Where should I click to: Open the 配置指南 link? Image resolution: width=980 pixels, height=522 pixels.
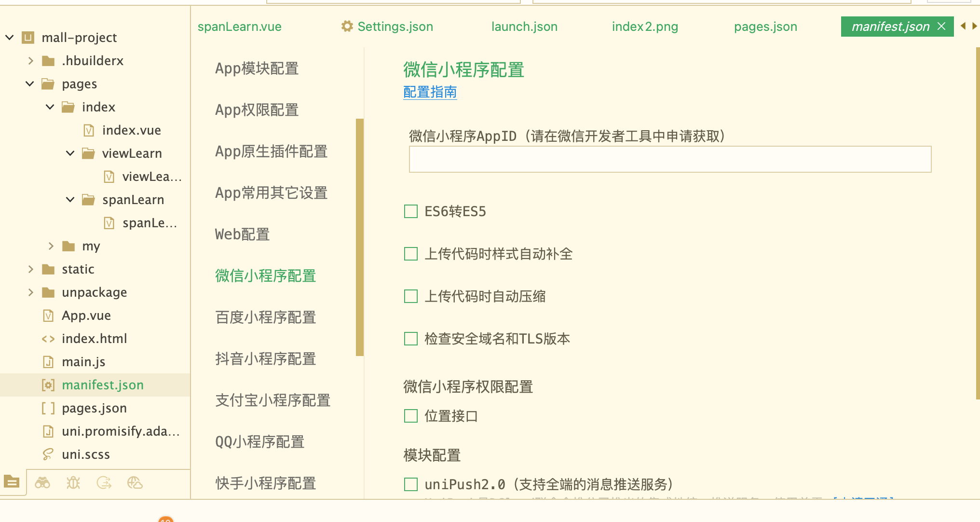(x=430, y=92)
